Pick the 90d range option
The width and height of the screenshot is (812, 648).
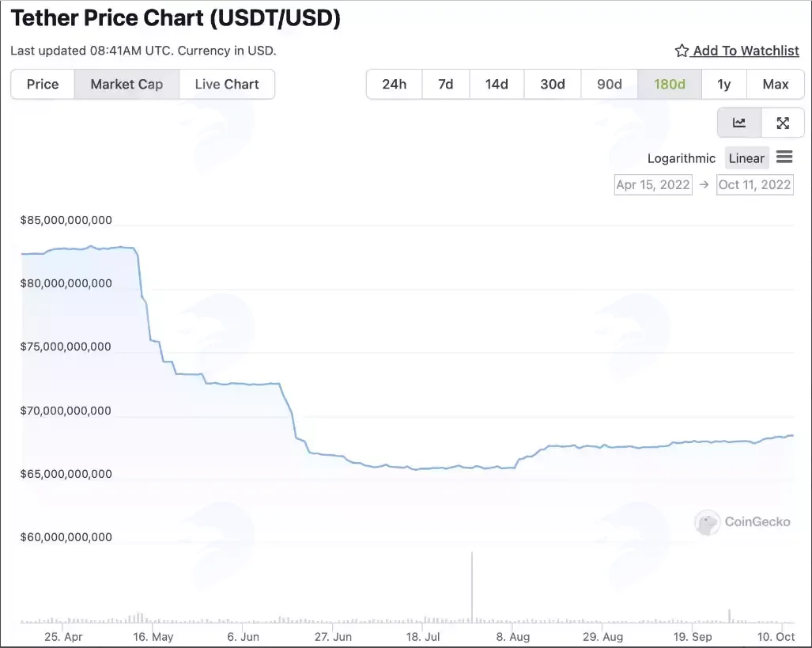tap(610, 84)
